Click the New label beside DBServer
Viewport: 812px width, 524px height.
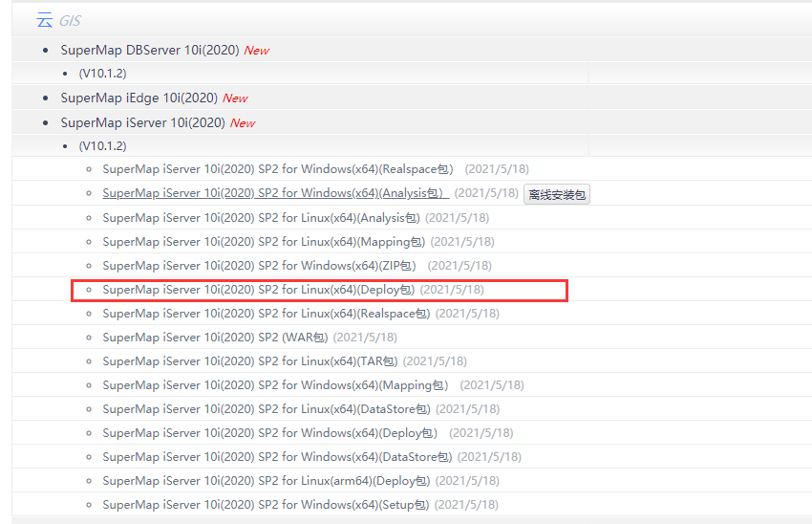point(257,51)
